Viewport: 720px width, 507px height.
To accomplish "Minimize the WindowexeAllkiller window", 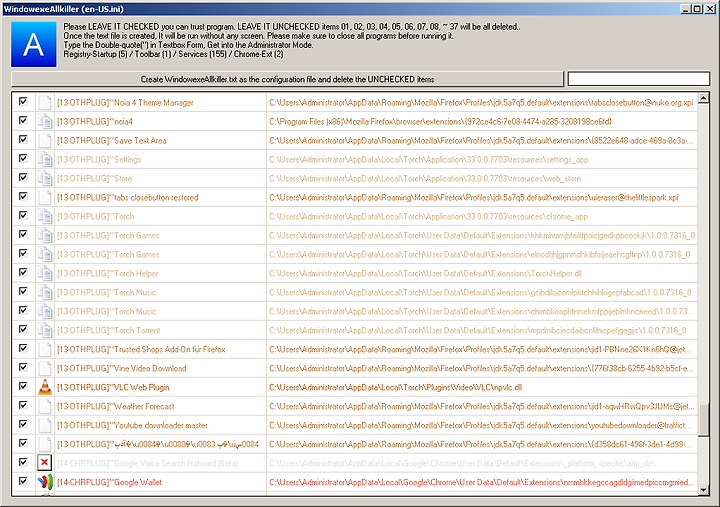I will pos(686,9).
